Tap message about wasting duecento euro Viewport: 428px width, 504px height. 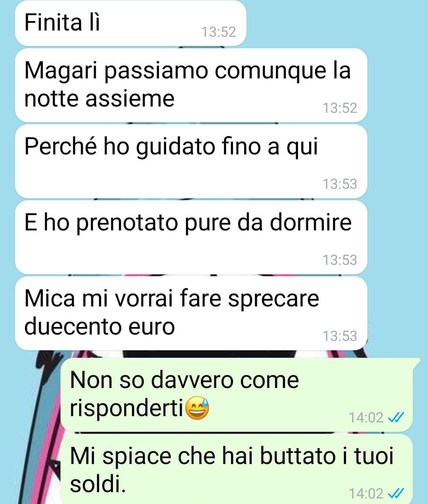pos(191,313)
